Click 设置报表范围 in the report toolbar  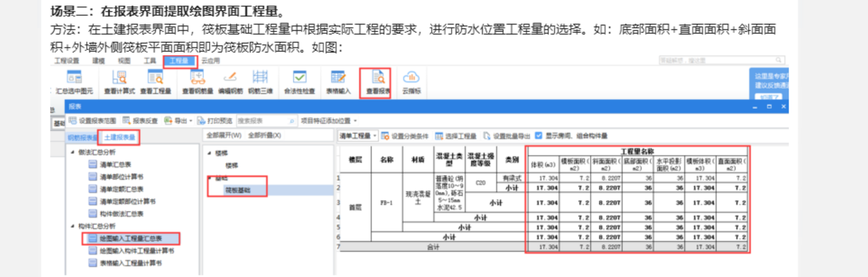click(93, 120)
